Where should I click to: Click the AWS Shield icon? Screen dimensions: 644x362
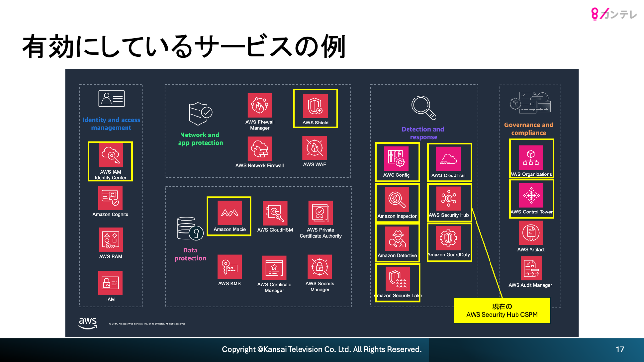click(315, 106)
